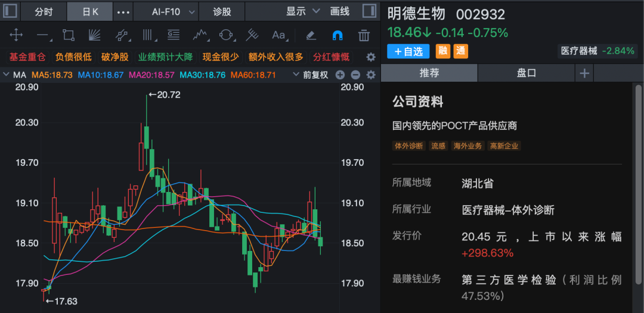Switch to the 盘口 tab
The image size is (644, 313).
point(526,73)
